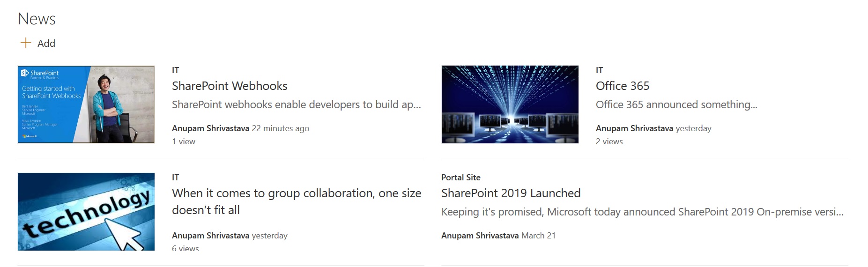Select the IT label above SharePoint Webhooks
Image resolution: width=868 pixels, height=267 pixels.
pos(176,70)
